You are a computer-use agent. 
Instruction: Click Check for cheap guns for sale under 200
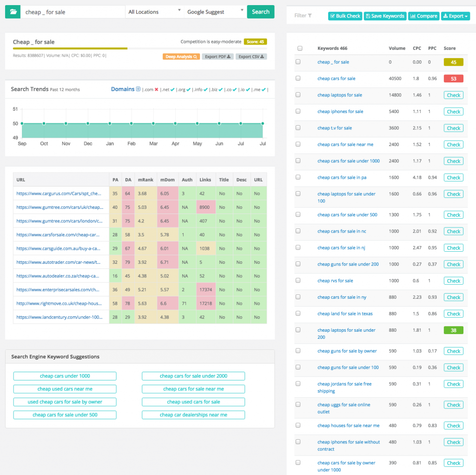point(454,264)
